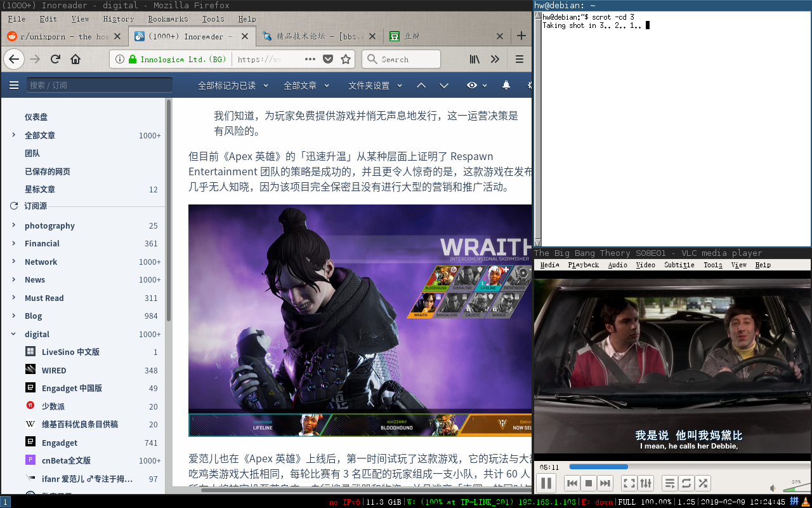Open the Inoreader notifications bell
812x508 pixels.
(x=506, y=85)
